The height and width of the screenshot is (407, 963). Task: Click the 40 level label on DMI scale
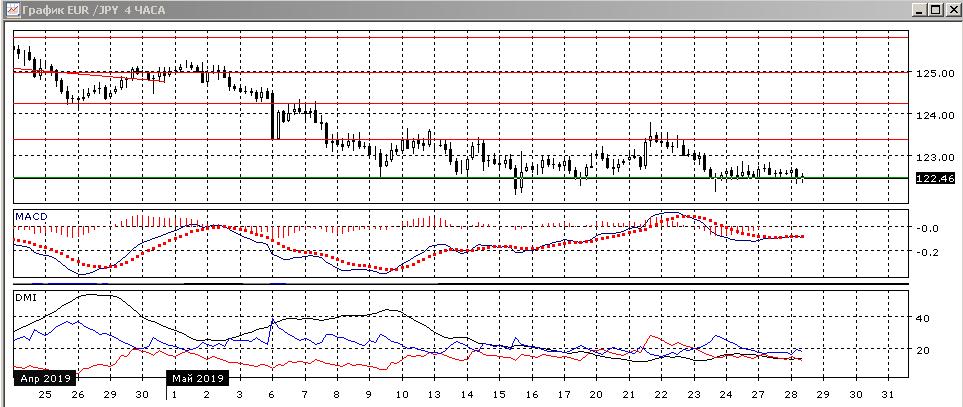tap(923, 319)
